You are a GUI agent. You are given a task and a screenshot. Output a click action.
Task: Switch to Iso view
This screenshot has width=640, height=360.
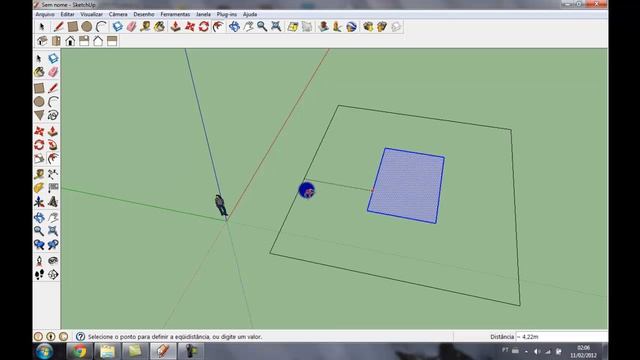click(42, 41)
